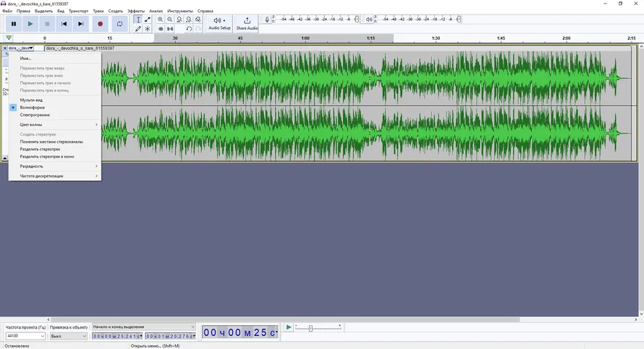Select the Multi-tool asterisk icon
Screen dimensions: 644x349
(148, 29)
